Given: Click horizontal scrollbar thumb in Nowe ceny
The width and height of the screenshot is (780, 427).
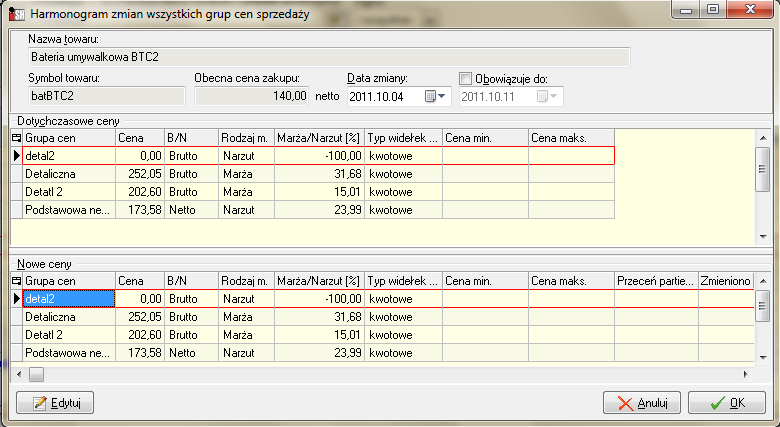Looking at the screenshot, I should (x=36, y=374).
